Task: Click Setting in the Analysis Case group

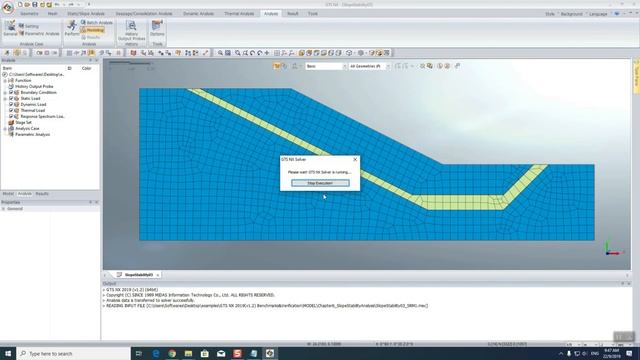Action: coord(29,26)
